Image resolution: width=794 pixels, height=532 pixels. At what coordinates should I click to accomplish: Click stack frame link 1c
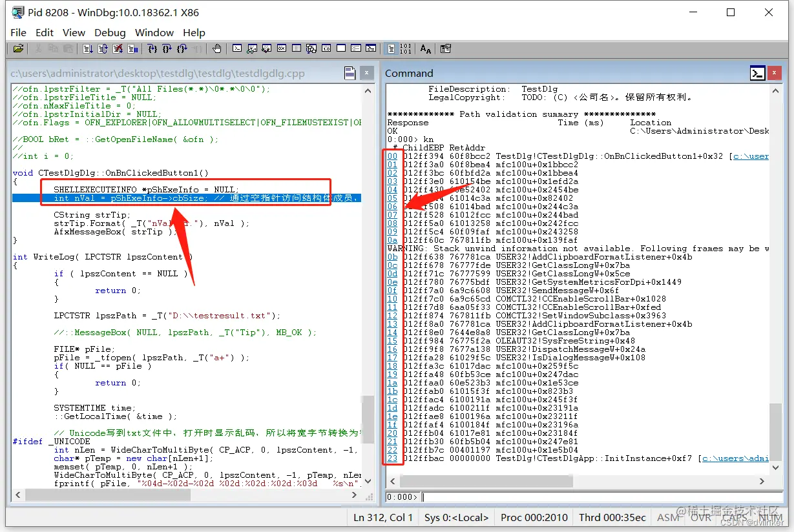392,400
